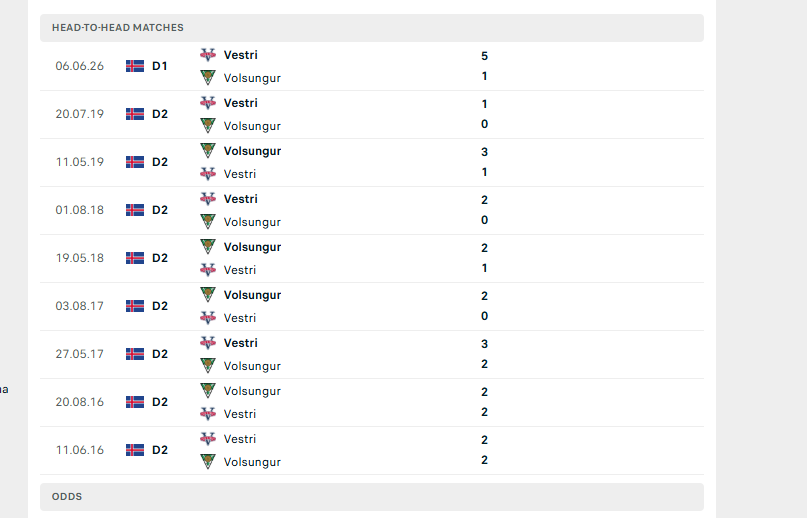Open the 27.05.17 match score 3-2
Image resolution: width=807 pixels, height=518 pixels.
(484, 354)
